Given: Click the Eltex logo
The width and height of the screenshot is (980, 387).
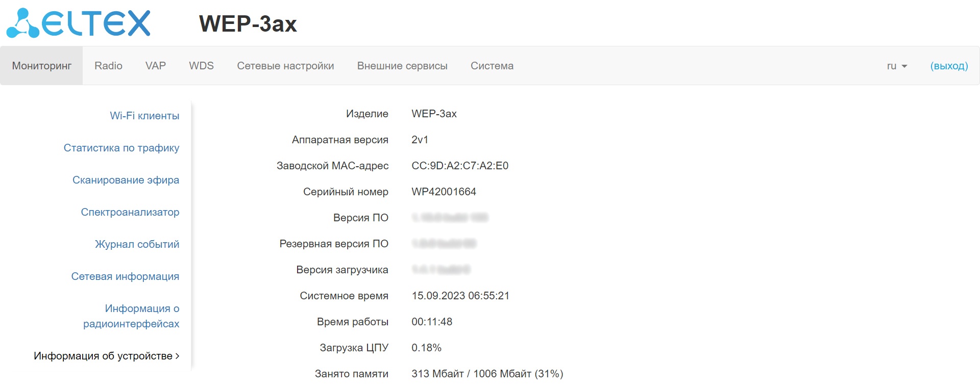Looking at the screenshot, I should (79, 23).
